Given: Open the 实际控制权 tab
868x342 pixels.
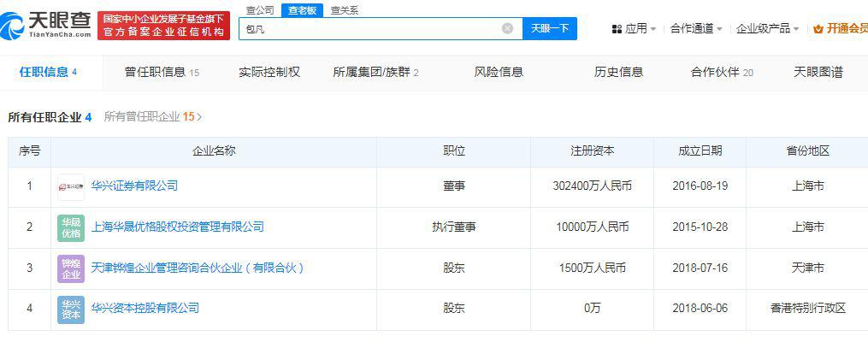Looking at the screenshot, I should (269, 72).
